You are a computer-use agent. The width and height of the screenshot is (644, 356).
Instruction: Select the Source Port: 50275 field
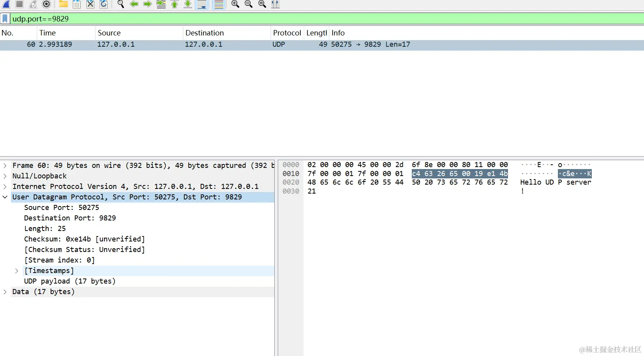[62, 208]
